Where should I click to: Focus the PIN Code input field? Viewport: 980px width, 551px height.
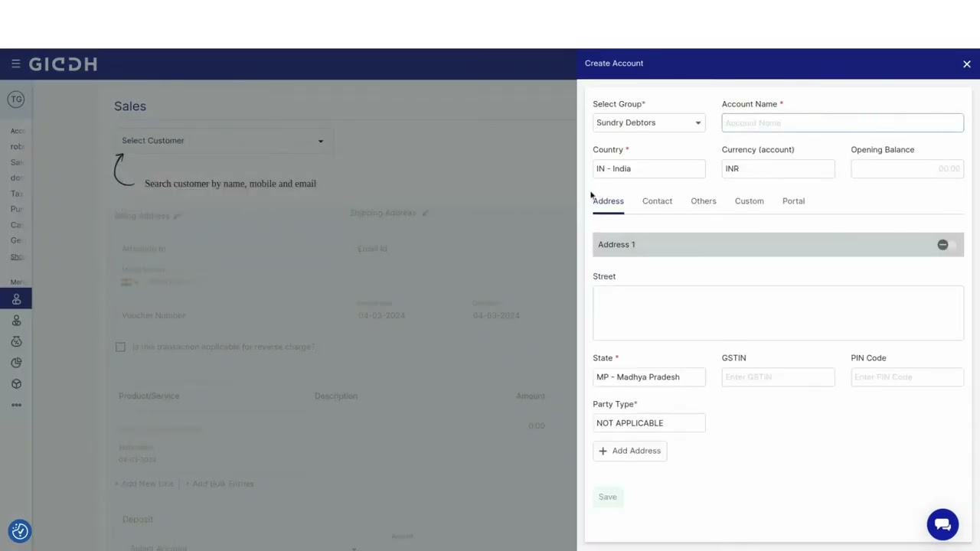point(906,377)
